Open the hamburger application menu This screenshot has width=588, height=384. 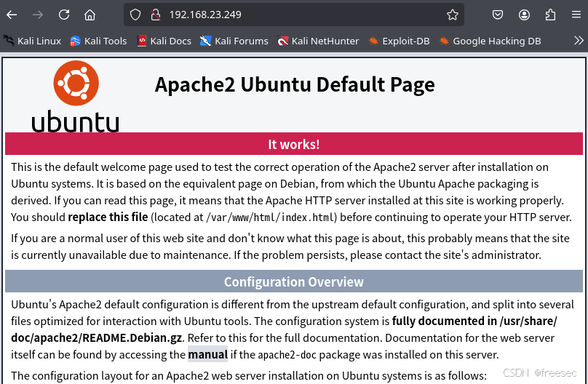pyautogui.click(x=576, y=15)
